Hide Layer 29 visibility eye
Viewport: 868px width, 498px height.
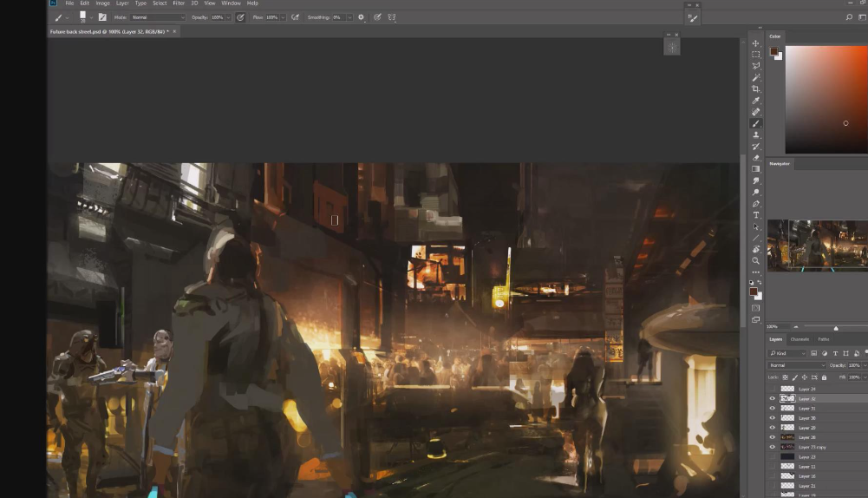tap(773, 428)
